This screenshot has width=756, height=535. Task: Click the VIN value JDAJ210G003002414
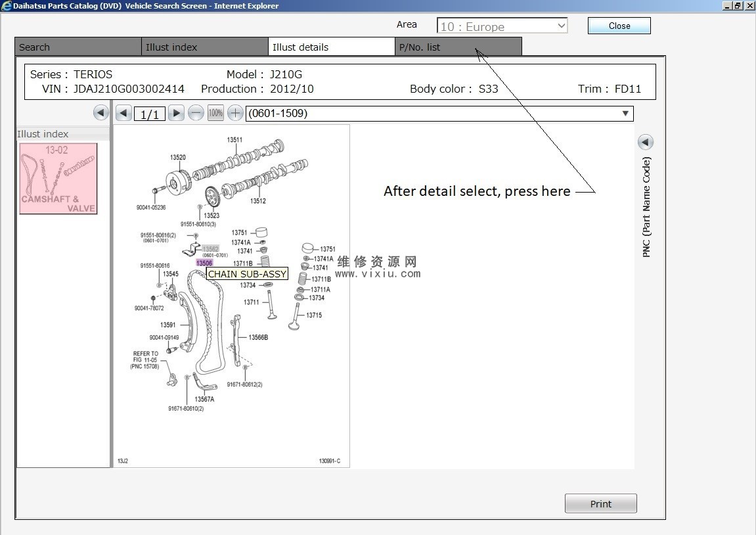pyautogui.click(x=129, y=89)
